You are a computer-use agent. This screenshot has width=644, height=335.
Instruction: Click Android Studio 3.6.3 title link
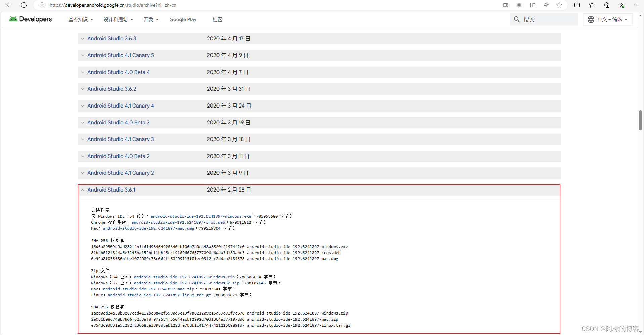112,39
